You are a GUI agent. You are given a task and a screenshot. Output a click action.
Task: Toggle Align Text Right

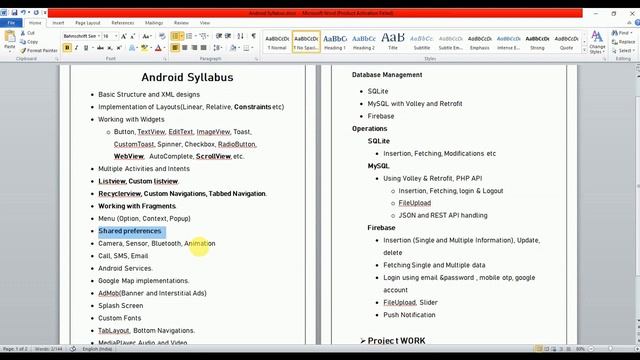pos(194,48)
